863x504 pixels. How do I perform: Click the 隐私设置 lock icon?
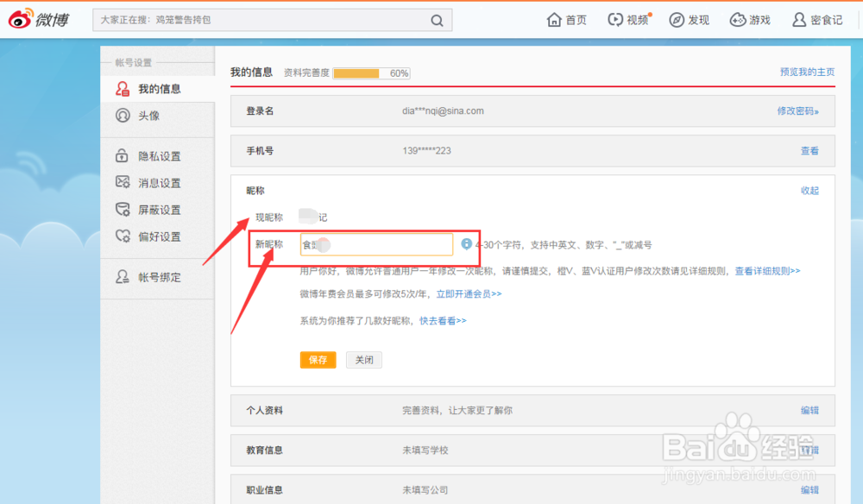pos(123,155)
